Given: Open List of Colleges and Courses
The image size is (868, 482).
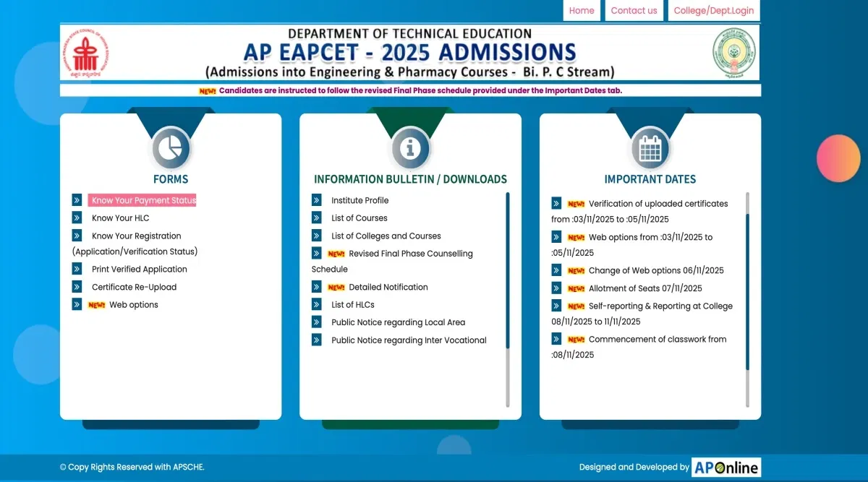Looking at the screenshot, I should (x=386, y=236).
